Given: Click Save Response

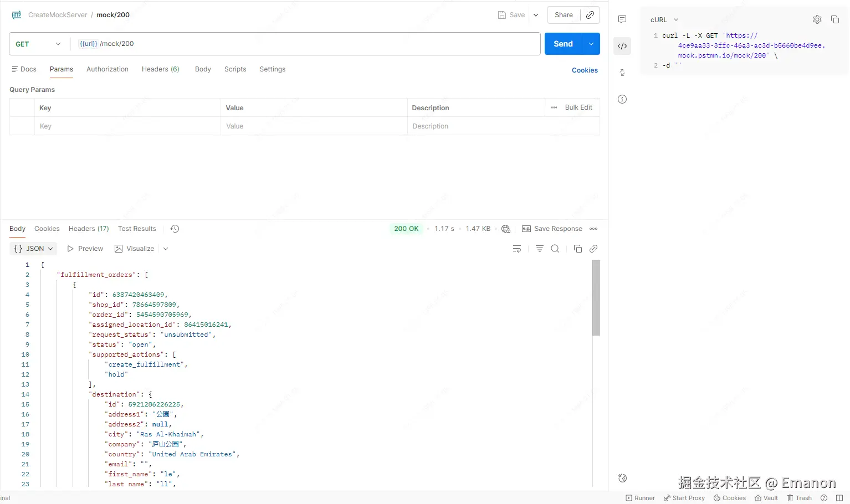Looking at the screenshot, I should point(552,229).
